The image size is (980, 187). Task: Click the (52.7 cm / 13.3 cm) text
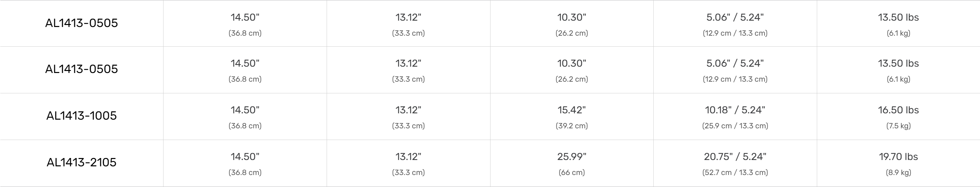tap(735, 173)
